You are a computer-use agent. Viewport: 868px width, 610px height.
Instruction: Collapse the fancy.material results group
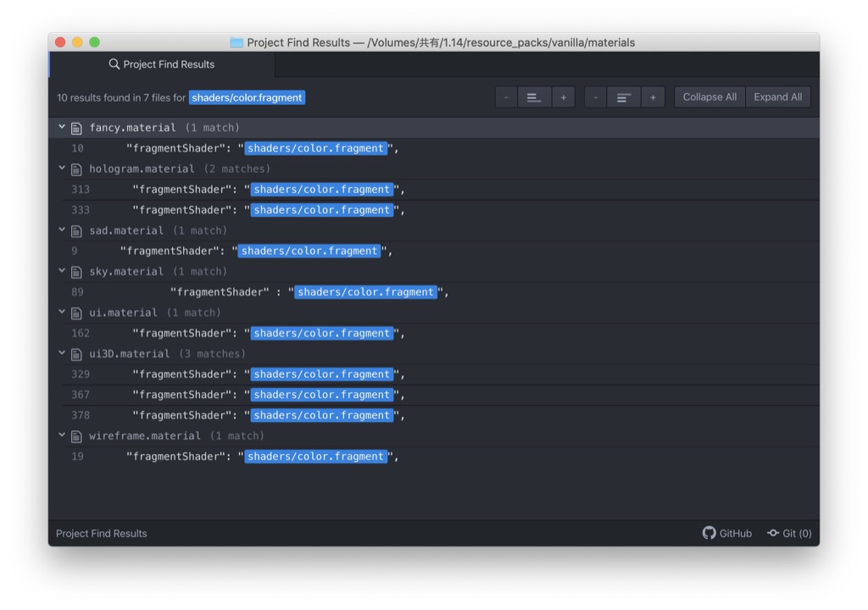pos(62,127)
